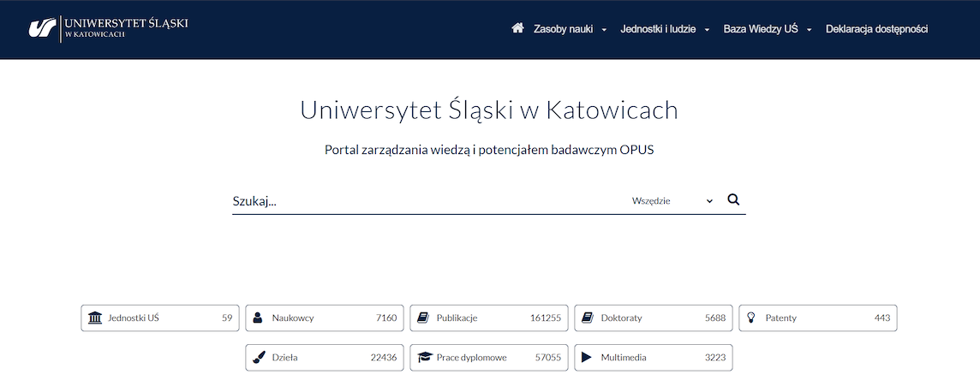Screen dimensions: 980x392
Task: Click the play icon for Multimedia
Action: click(x=586, y=358)
